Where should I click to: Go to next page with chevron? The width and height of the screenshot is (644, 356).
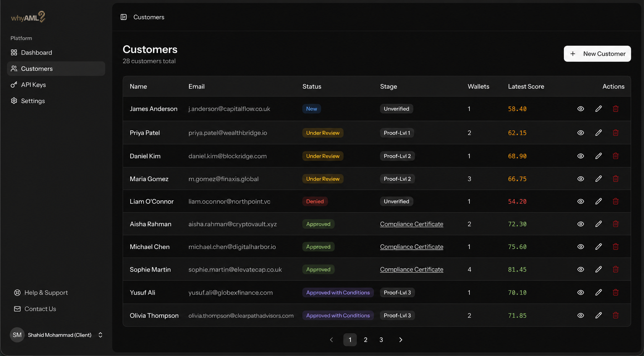pyautogui.click(x=400, y=340)
